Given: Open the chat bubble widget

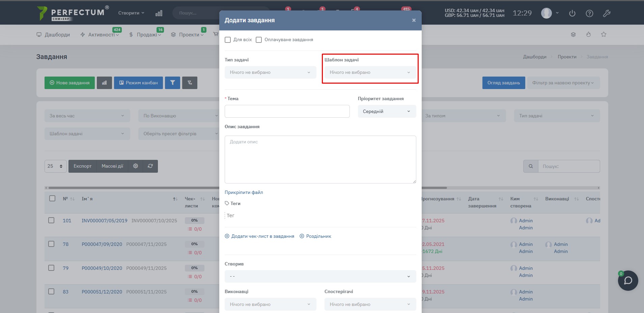Looking at the screenshot, I should [628, 281].
